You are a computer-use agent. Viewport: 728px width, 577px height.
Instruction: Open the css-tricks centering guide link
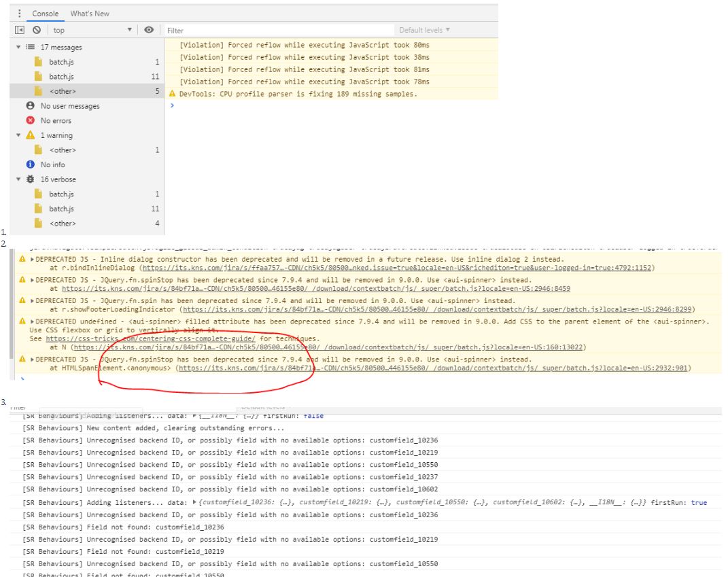point(150,339)
